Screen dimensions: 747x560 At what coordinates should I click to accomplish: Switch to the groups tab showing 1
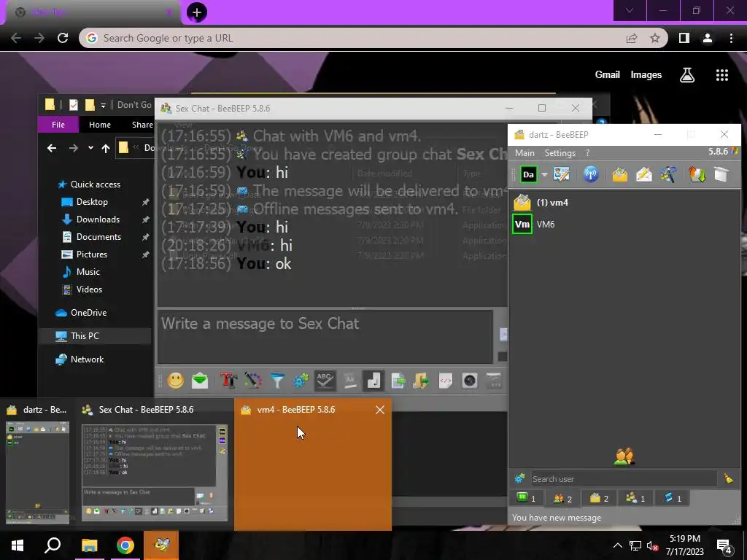pos(635,498)
